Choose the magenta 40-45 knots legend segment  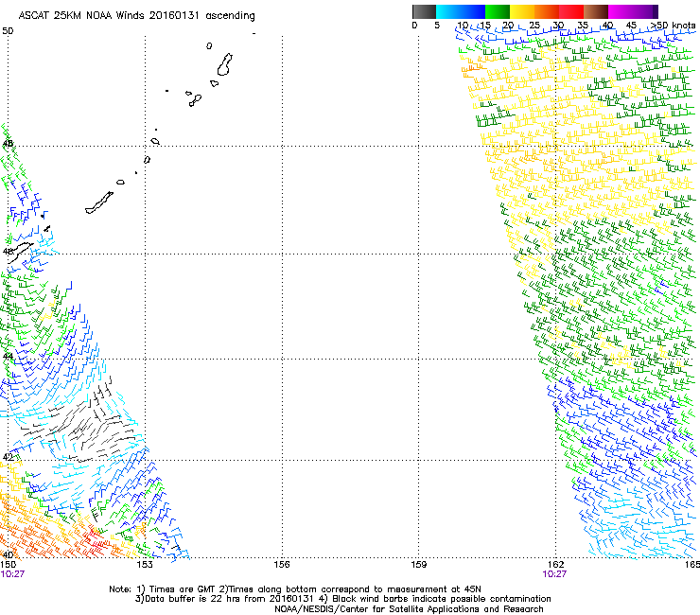[621, 11]
